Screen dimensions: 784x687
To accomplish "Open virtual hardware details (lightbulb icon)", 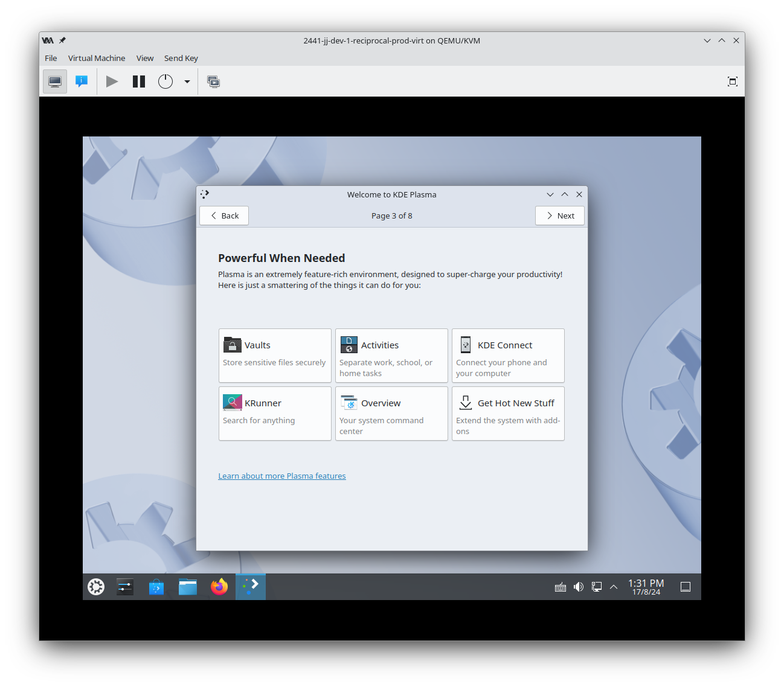I will point(82,81).
